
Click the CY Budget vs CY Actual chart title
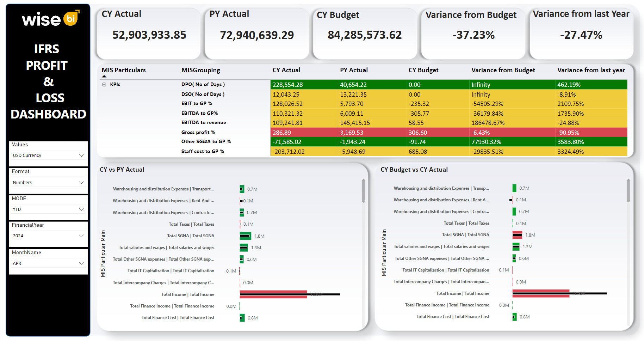(414, 170)
